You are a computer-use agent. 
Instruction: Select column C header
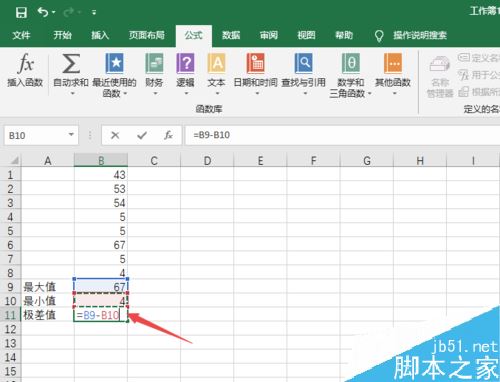[154, 161]
